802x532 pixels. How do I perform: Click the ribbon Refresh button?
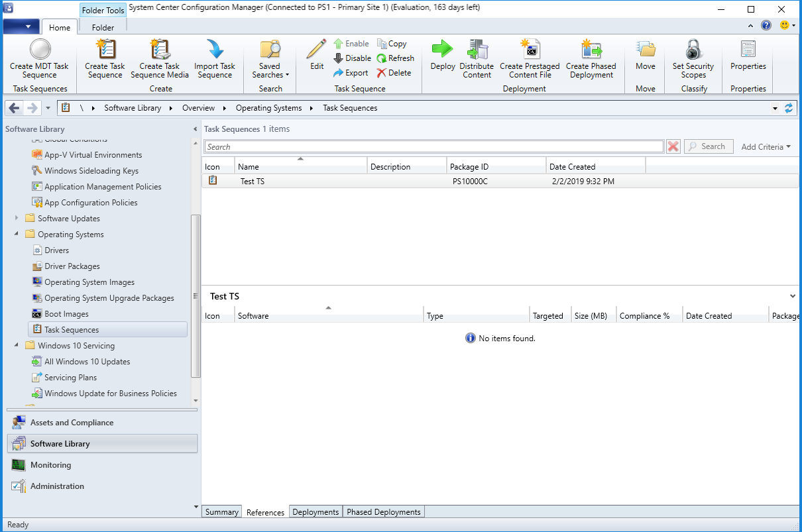(x=396, y=58)
